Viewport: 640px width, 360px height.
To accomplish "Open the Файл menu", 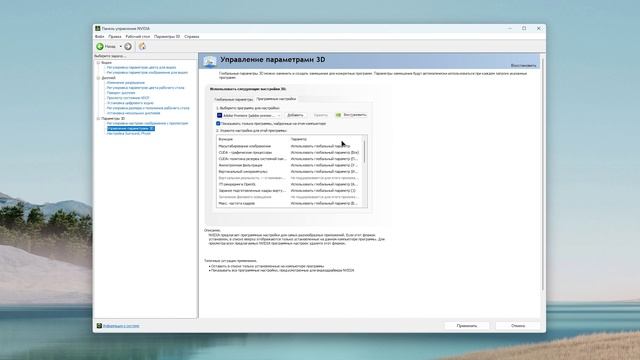I will [x=99, y=37].
